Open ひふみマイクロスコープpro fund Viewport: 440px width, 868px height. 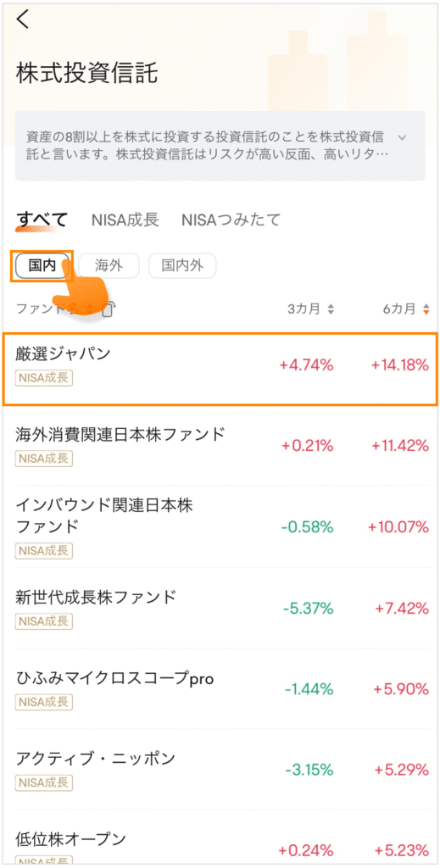220,688
